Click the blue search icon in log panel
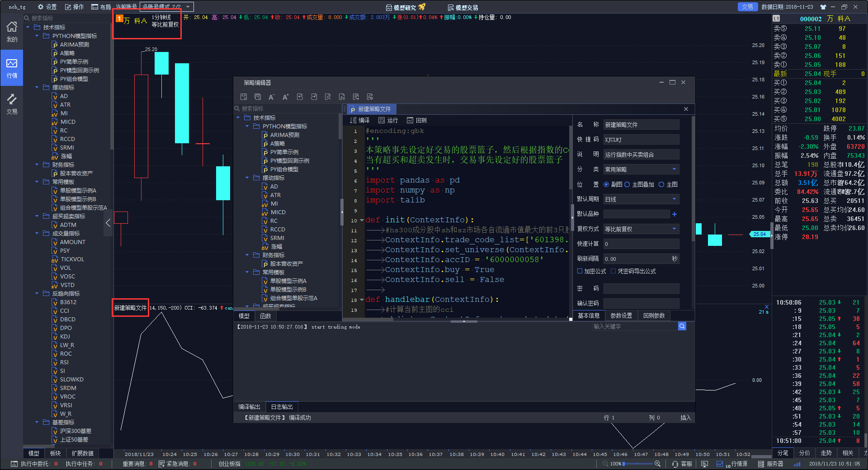This screenshot has height=470, width=868. (x=682, y=326)
